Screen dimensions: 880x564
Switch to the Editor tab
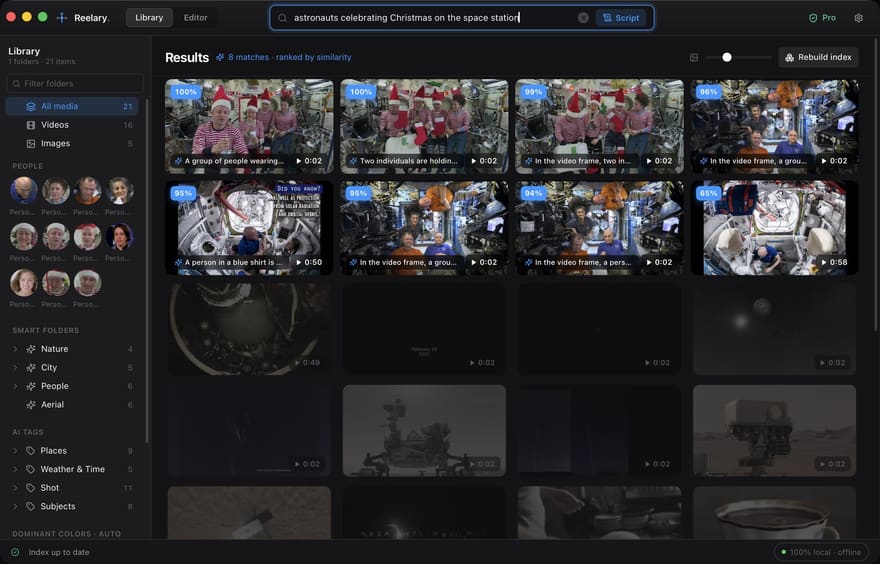click(x=195, y=17)
